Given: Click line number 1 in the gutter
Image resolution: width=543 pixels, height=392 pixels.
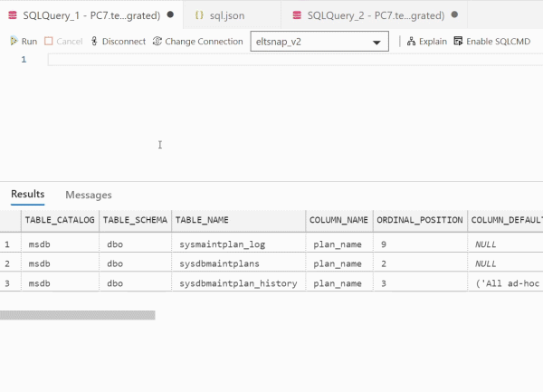Looking at the screenshot, I should click(x=24, y=60).
